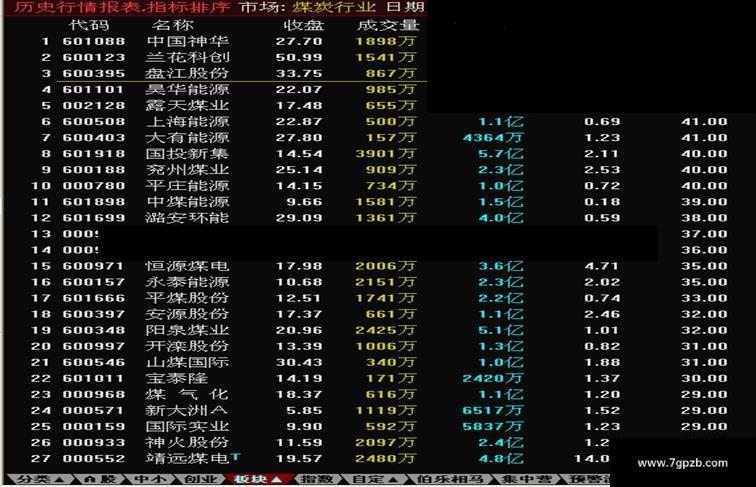The image size is (756, 487).
Task: Sort by the 代码 column header
Action: pos(90,25)
